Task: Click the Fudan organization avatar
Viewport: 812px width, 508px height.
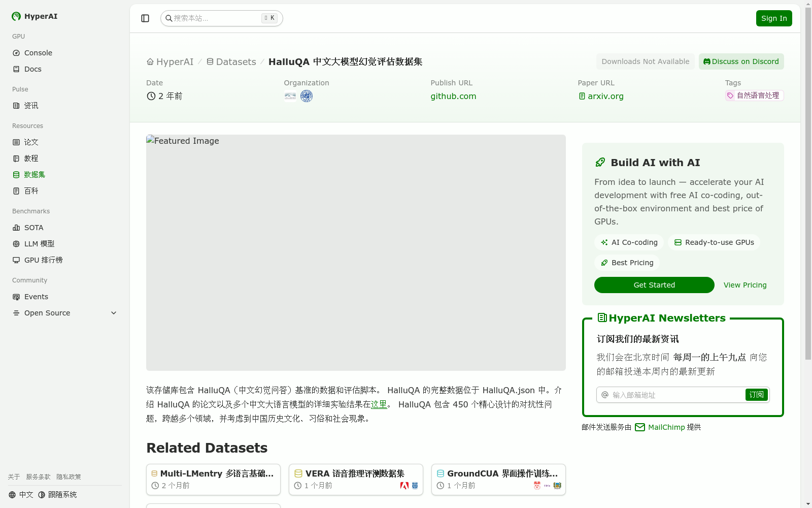Action: (x=307, y=96)
